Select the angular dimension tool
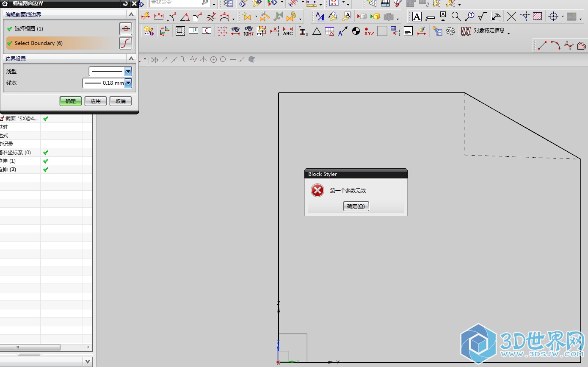 [x=185, y=17]
